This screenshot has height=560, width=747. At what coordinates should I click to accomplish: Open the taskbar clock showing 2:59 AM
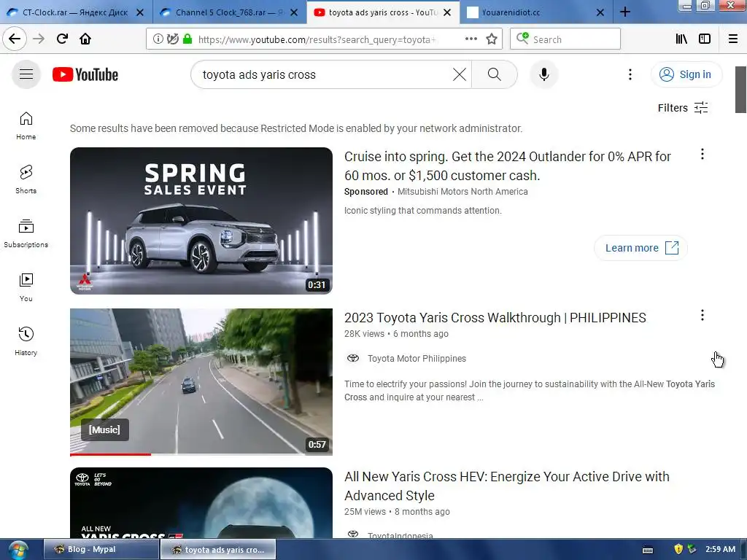pyautogui.click(x=720, y=549)
